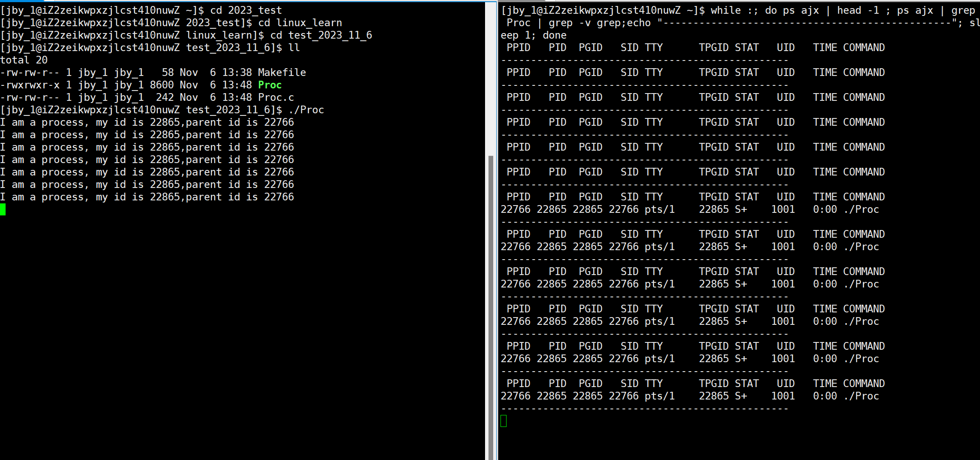
Task: Click the last "./Proc" in ps output
Action: [x=861, y=396]
